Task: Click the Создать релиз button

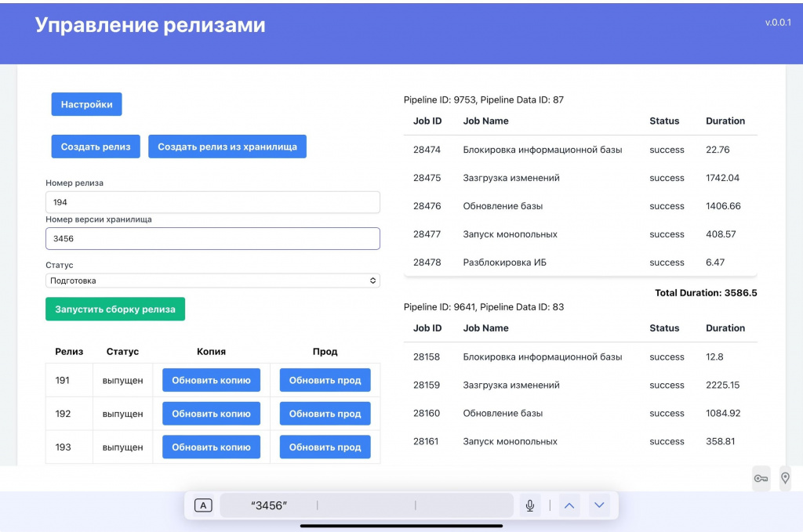Action: click(95, 146)
